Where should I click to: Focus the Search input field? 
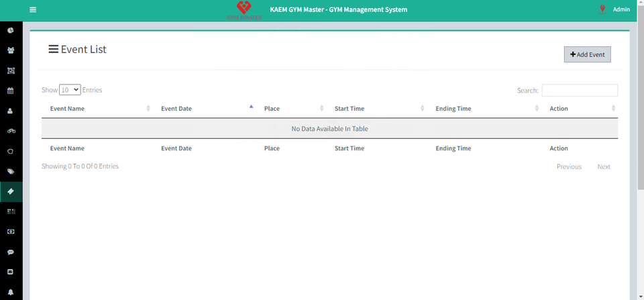tap(580, 90)
